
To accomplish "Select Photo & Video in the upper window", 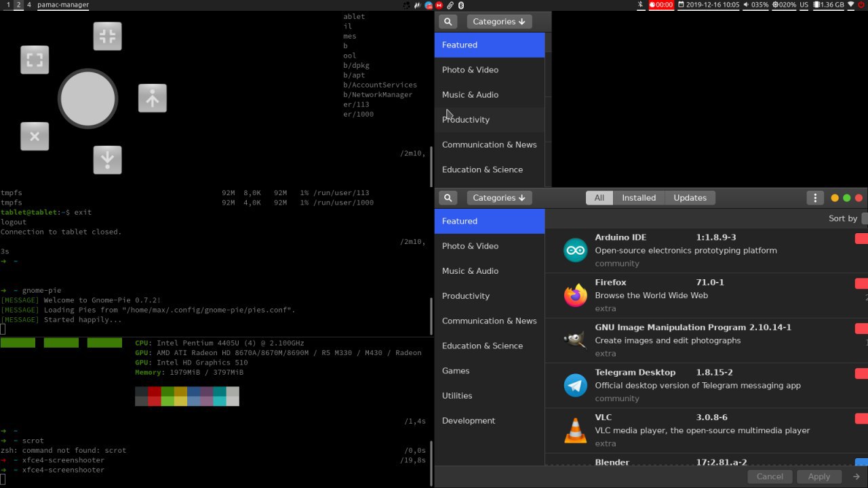I will tap(490, 70).
